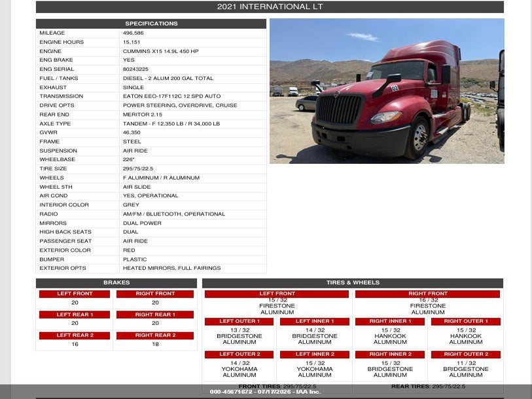The height and width of the screenshot is (399, 532).
Task: Click the RIGHT FRONT brake label
Action: [155, 294]
